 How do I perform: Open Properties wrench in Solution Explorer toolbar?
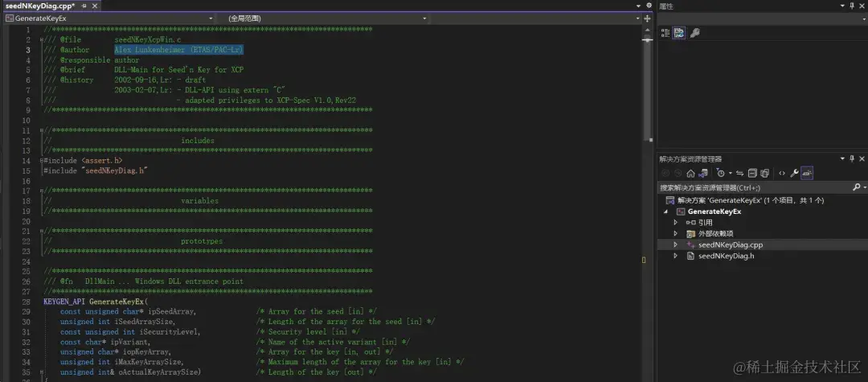click(x=794, y=173)
